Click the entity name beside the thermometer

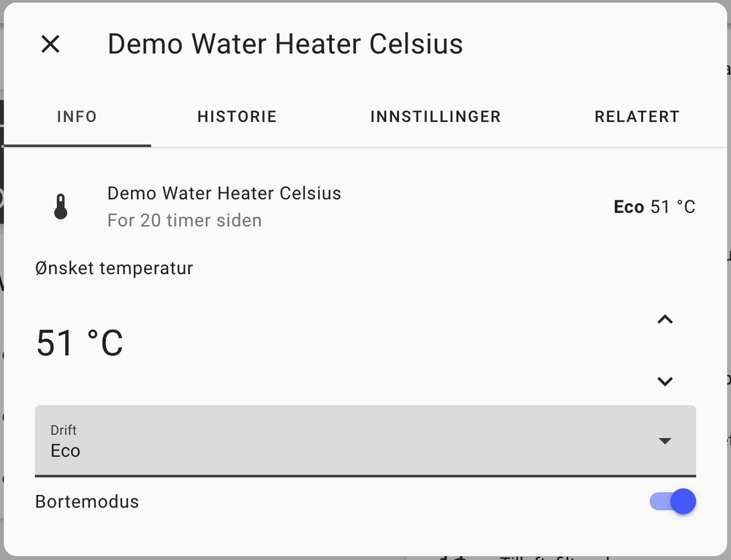224,194
